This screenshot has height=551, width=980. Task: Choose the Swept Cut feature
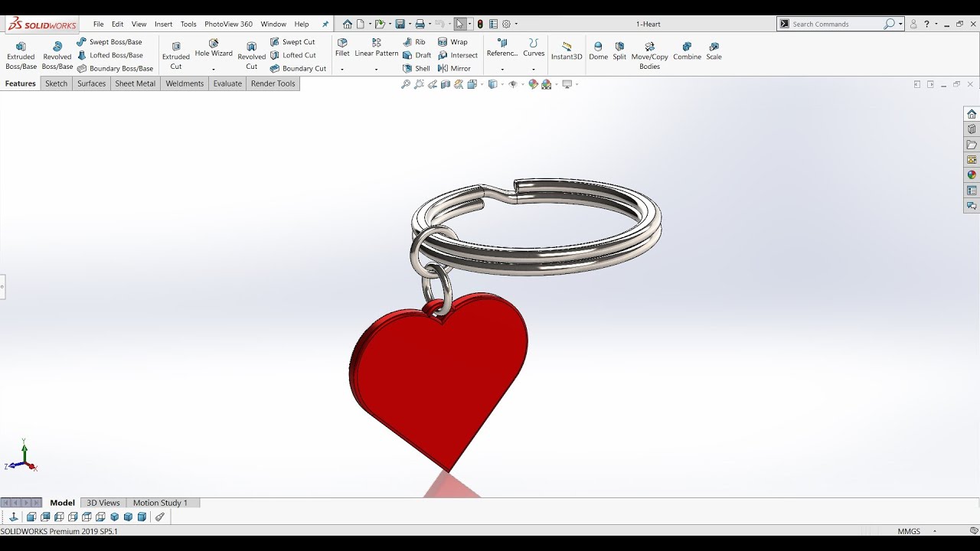coord(292,42)
